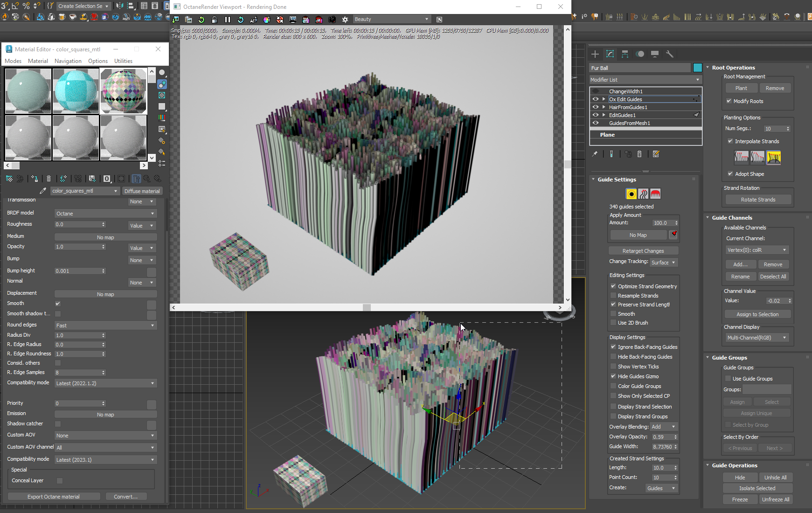Click the render lock icon in Octane viewport
The width and height of the screenshot is (812, 513).
coord(215,20)
